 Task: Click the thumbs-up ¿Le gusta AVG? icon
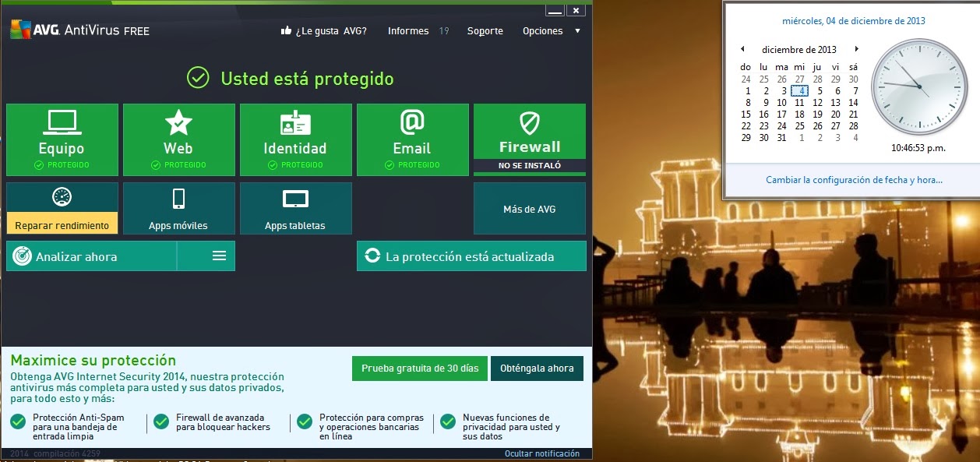[286, 31]
